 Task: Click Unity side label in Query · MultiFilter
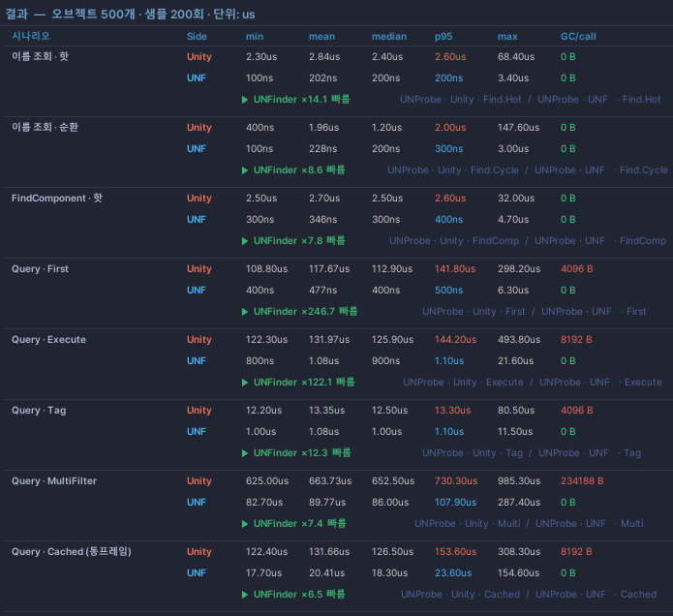(x=199, y=481)
